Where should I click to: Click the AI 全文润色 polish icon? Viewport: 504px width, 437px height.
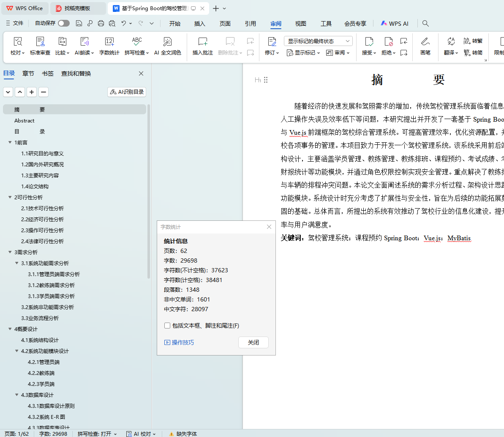167,42
